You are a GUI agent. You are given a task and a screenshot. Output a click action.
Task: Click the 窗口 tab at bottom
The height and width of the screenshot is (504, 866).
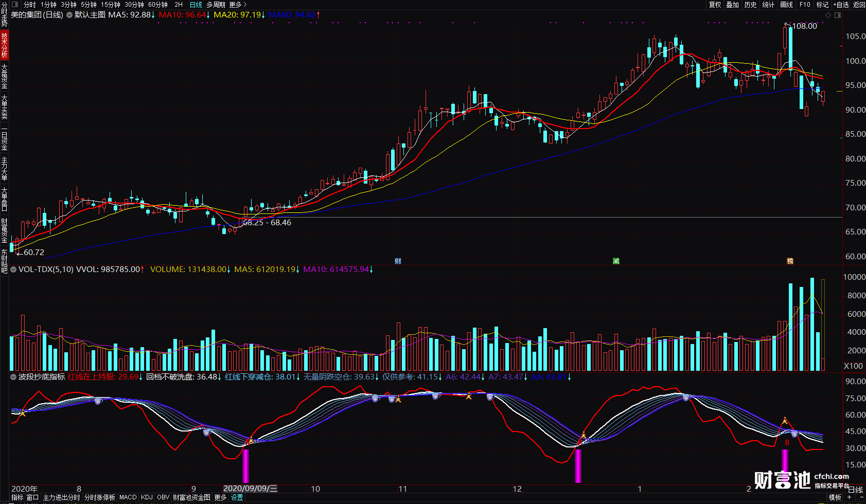[x=33, y=498]
